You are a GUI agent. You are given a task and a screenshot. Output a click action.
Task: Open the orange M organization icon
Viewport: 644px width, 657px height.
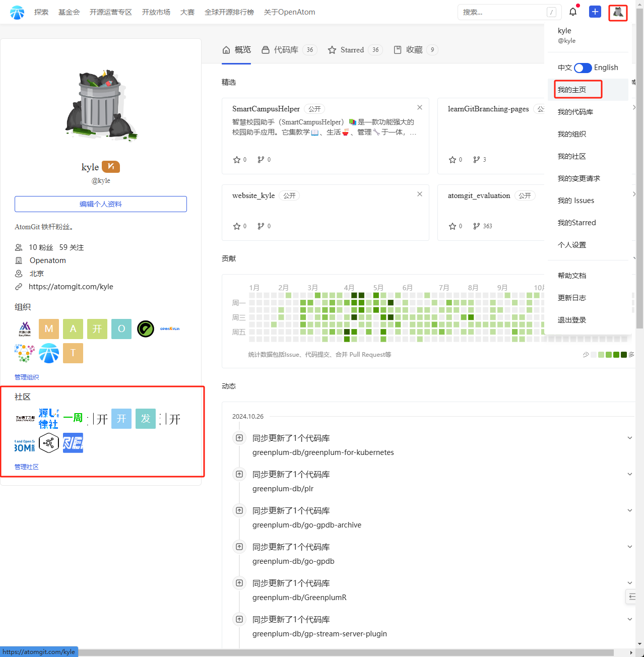(x=49, y=329)
